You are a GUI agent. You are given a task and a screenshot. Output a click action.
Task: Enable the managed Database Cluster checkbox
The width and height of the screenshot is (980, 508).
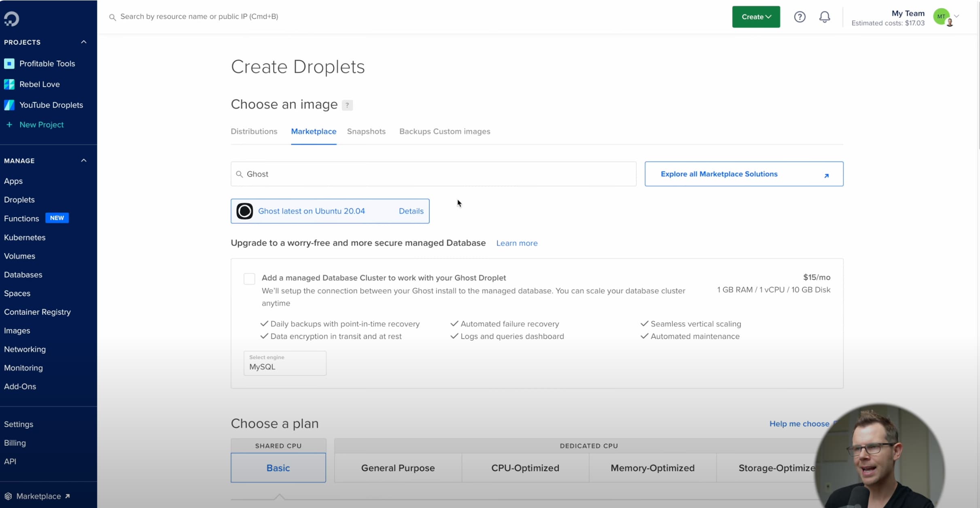(249, 279)
